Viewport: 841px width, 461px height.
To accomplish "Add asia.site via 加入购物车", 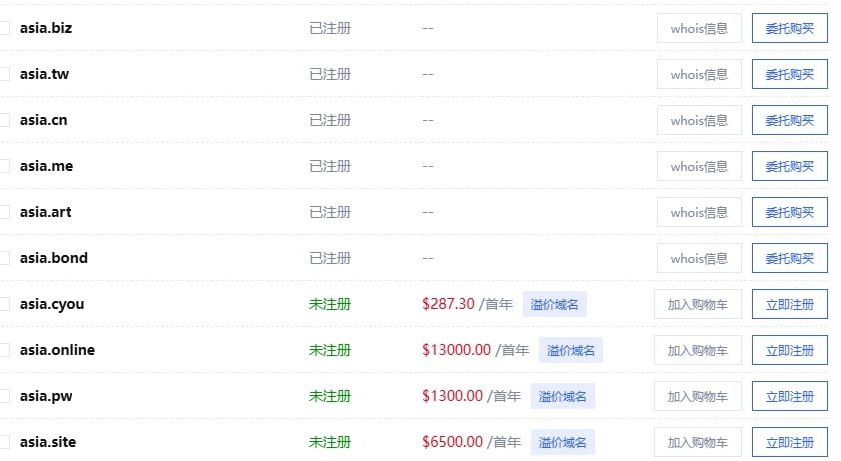I will [x=697, y=442].
